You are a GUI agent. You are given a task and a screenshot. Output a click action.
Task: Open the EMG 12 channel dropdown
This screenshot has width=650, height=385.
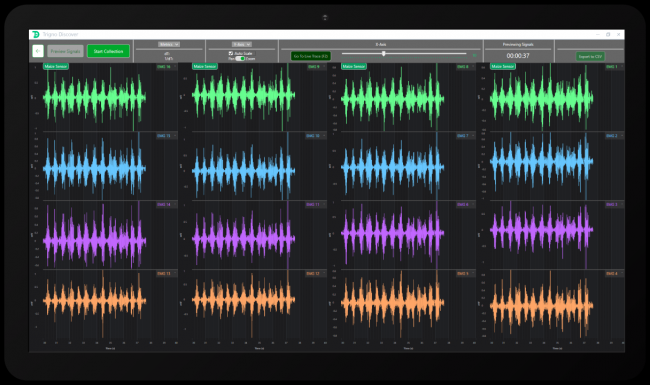click(315, 274)
